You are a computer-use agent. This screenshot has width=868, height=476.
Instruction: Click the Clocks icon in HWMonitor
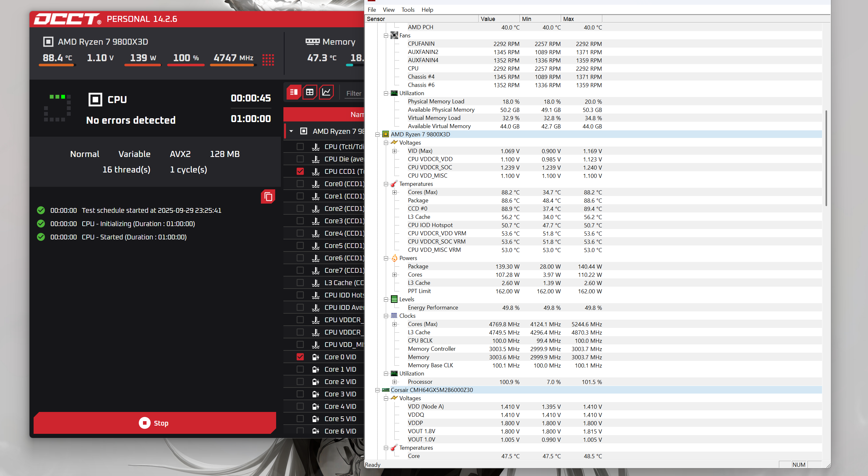coord(394,316)
